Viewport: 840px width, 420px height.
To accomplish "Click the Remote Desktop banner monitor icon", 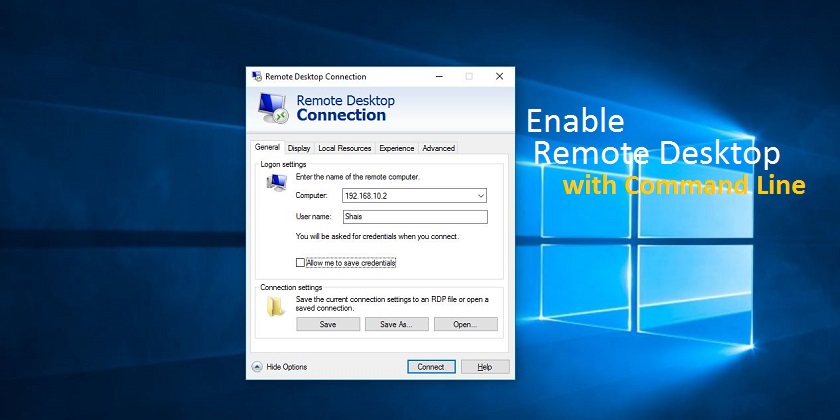I will point(273,108).
